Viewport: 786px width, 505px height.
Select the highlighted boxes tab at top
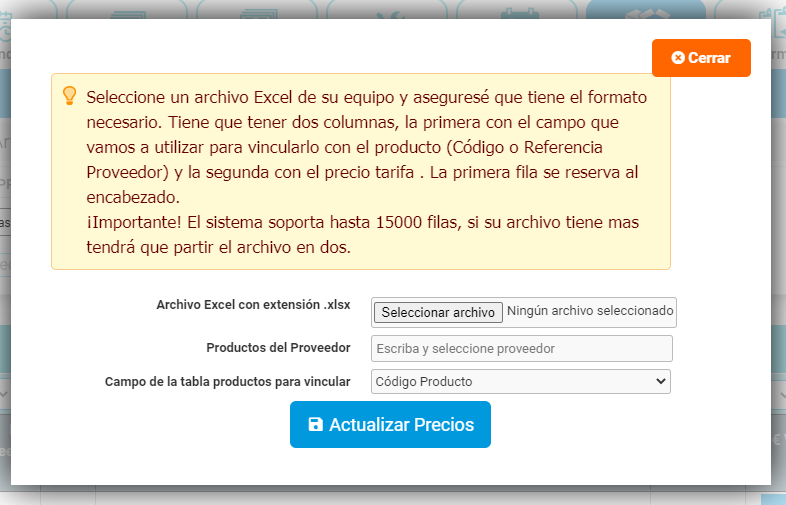646,10
